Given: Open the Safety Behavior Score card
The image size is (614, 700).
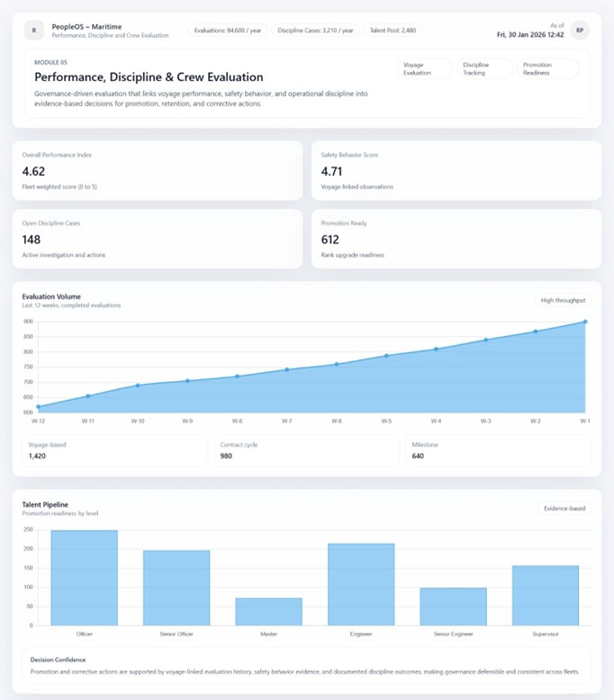Looking at the screenshot, I should tap(456, 170).
